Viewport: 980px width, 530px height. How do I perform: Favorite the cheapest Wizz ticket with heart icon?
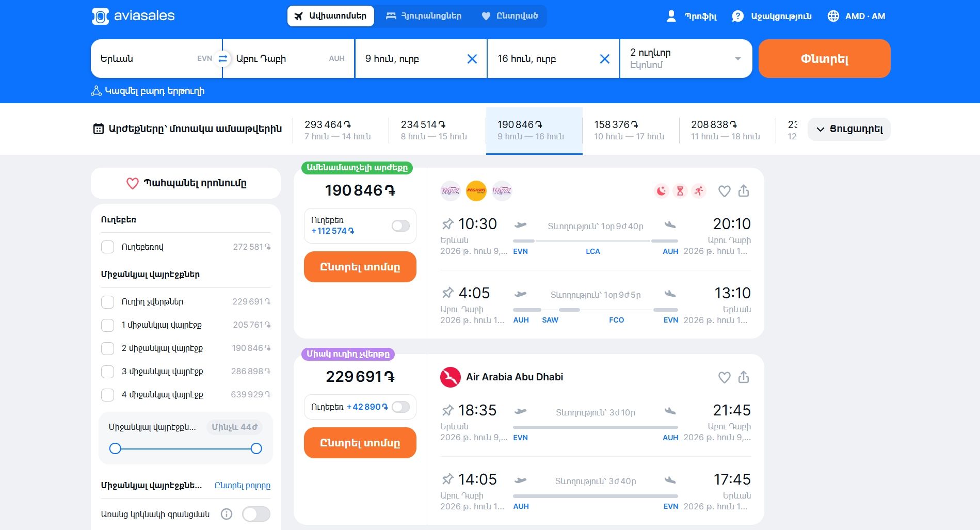724,191
